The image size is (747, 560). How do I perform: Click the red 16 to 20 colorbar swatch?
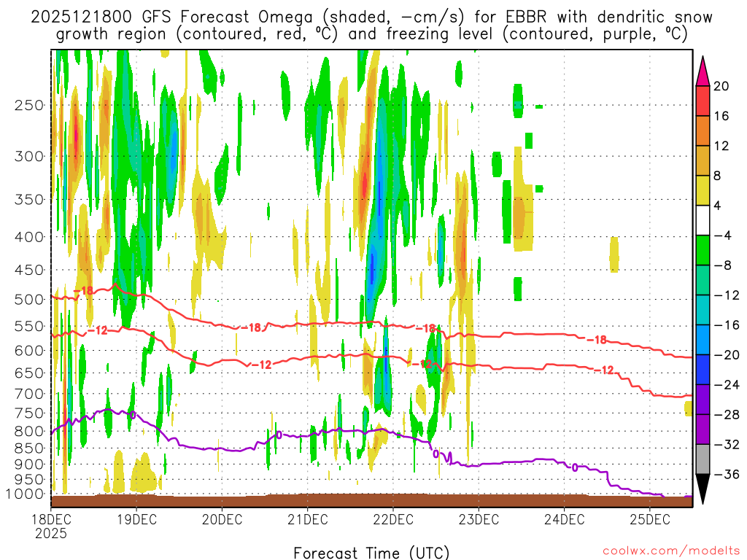[703, 101]
